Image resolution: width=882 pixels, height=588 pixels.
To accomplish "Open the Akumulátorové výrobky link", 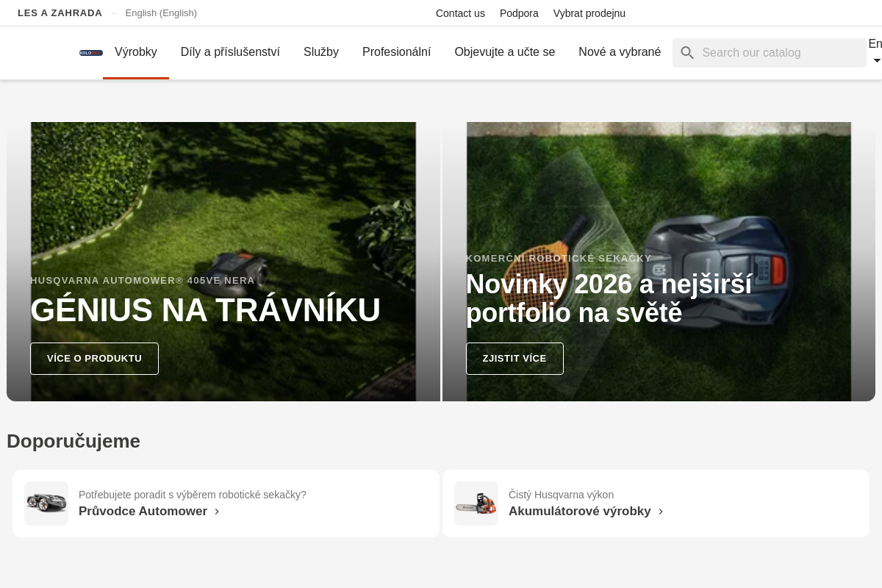I will click(580, 512).
